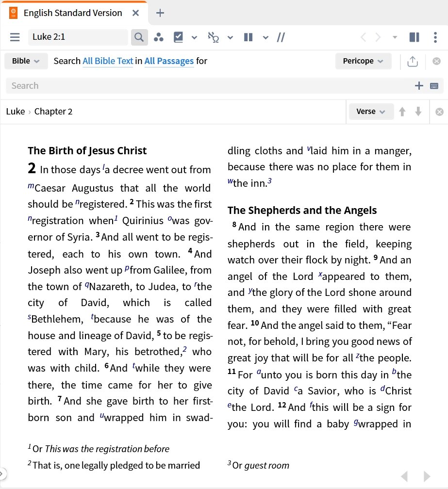
Task: Click the Luke breadcrumb
Action: 15,112
